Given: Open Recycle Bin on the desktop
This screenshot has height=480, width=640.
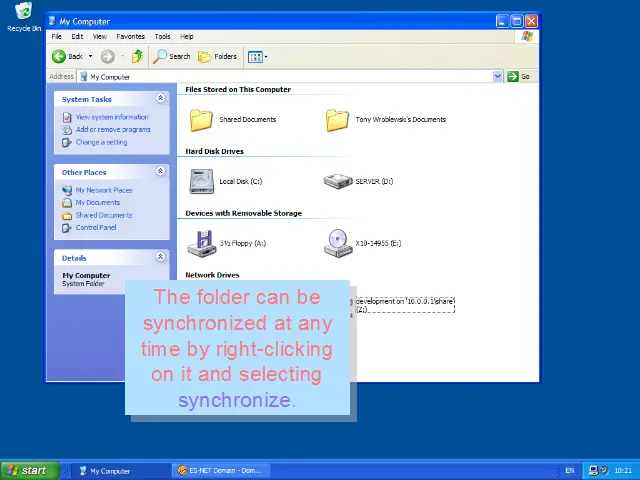Looking at the screenshot, I should (23, 14).
